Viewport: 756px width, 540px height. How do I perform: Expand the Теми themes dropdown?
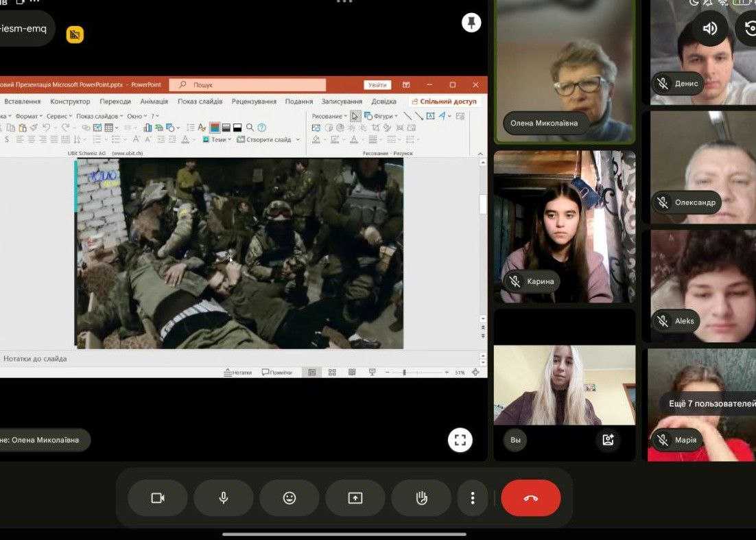[x=218, y=139]
